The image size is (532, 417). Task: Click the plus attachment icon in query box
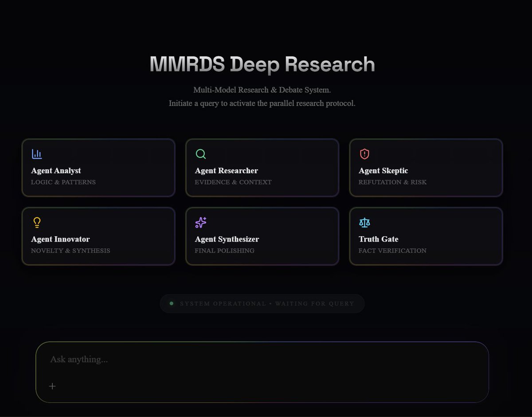(52, 386)
